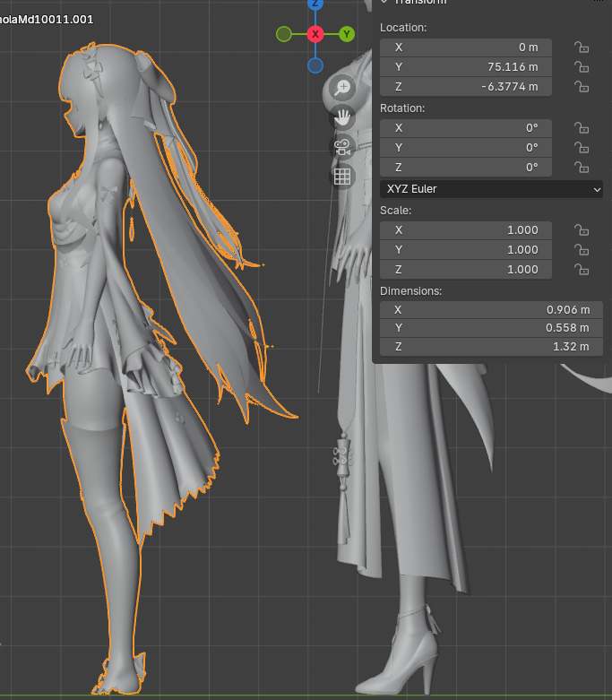Lock the Location X value
Viewport: 612px width, 700px height.
[582, 48]
